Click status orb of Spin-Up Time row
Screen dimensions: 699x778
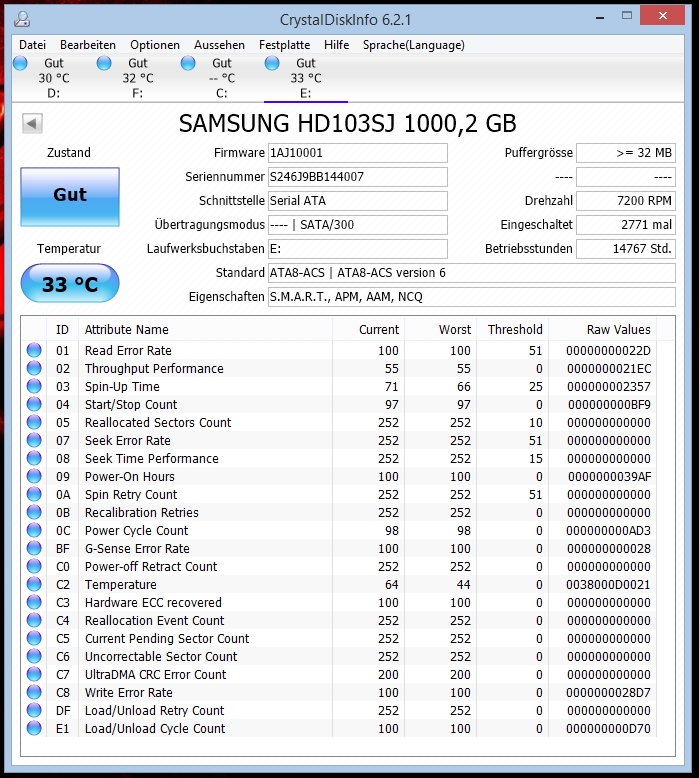34,386
